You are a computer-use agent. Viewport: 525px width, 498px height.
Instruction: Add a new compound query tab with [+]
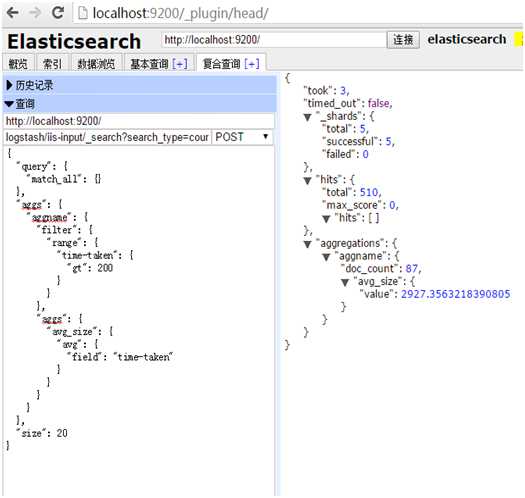[x=252, y=63]
